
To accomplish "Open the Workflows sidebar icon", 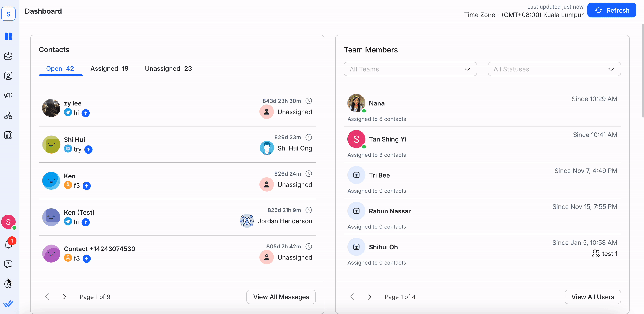I will click(x=8, y=115).
